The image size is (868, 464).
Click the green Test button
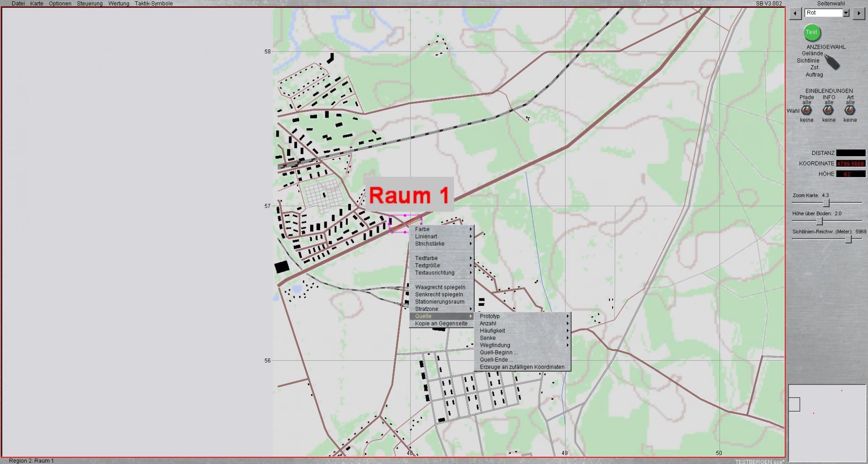(811, 32)
